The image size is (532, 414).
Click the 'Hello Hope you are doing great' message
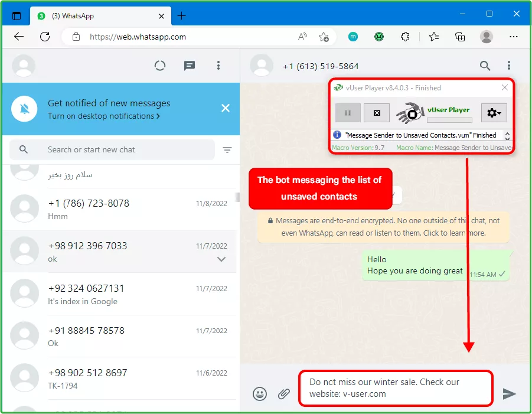436,265
